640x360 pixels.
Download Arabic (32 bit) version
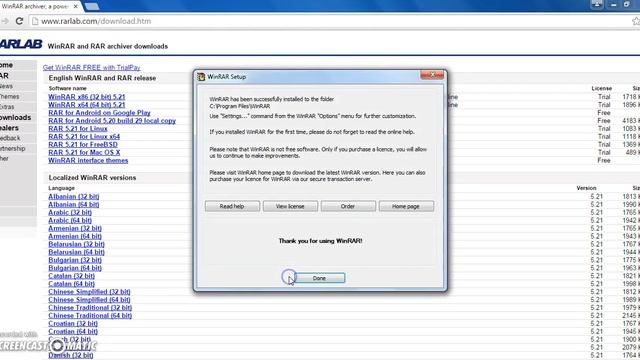70,212
